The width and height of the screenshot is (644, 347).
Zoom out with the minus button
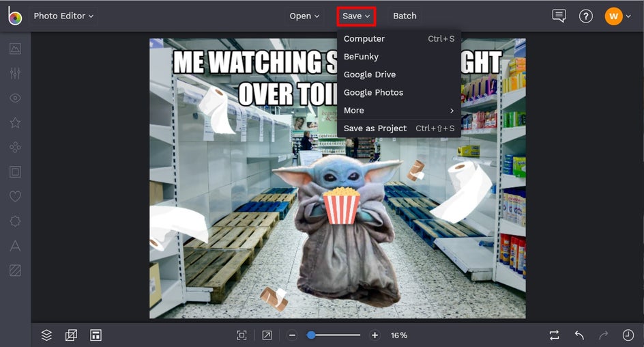(x=292, y=335)
